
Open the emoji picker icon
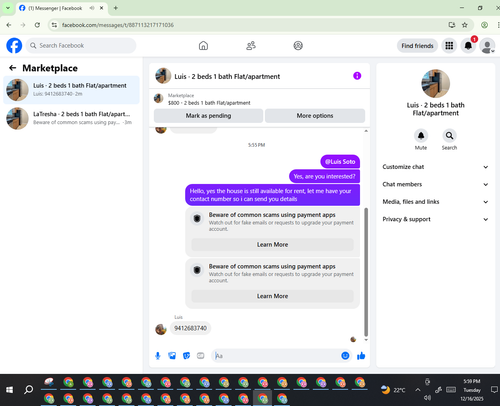(x=345, y=356)
